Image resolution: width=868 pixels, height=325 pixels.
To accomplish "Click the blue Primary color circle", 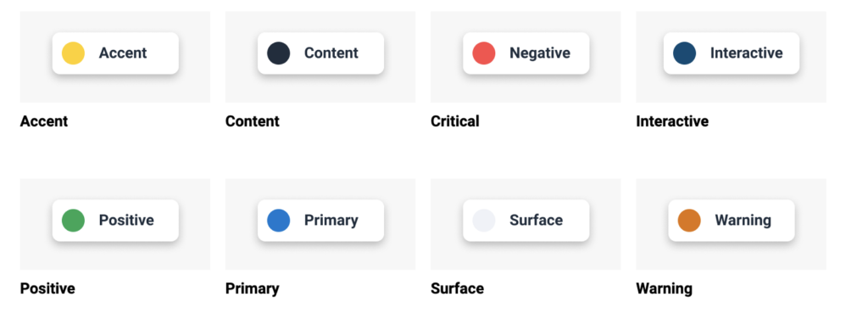I will 278,220.
